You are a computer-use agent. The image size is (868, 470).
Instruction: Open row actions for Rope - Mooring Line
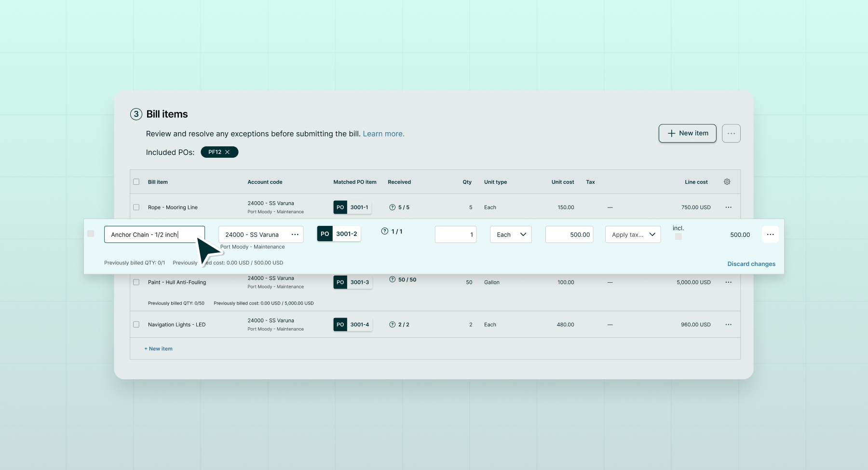pyautogui.click(x=729, y=207)
